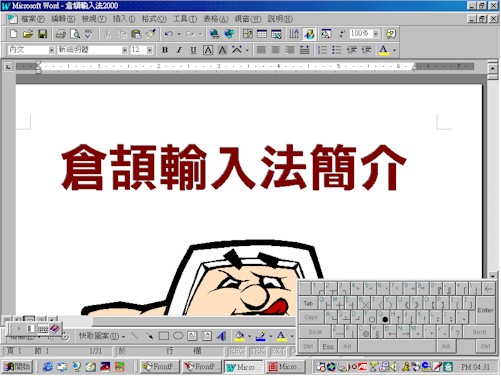Open the 工具 (Tools) menu
Image resolution: width=501 pixels, height=376 pixels.
point(185,19)
